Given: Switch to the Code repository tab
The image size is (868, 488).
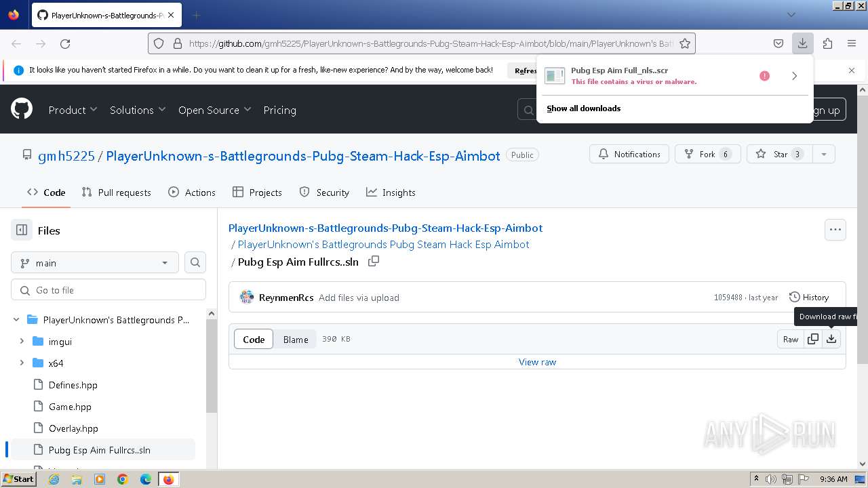Looking at the screenshot, I should click(46, 192).
